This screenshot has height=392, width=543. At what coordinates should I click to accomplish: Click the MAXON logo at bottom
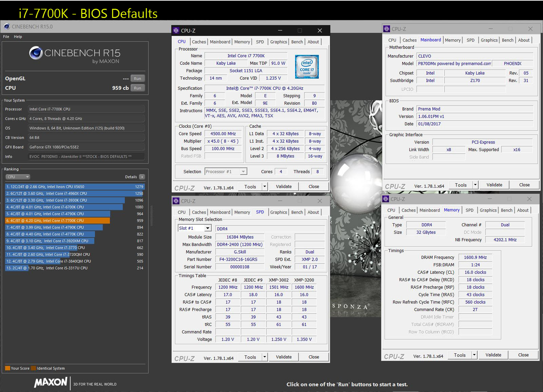51,383
